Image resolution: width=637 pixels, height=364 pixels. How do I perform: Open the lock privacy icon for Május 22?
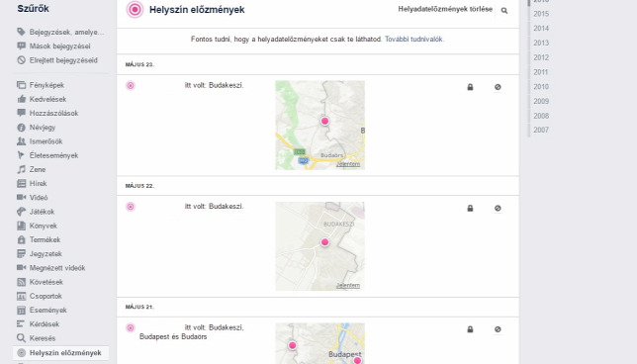(470, 208)
